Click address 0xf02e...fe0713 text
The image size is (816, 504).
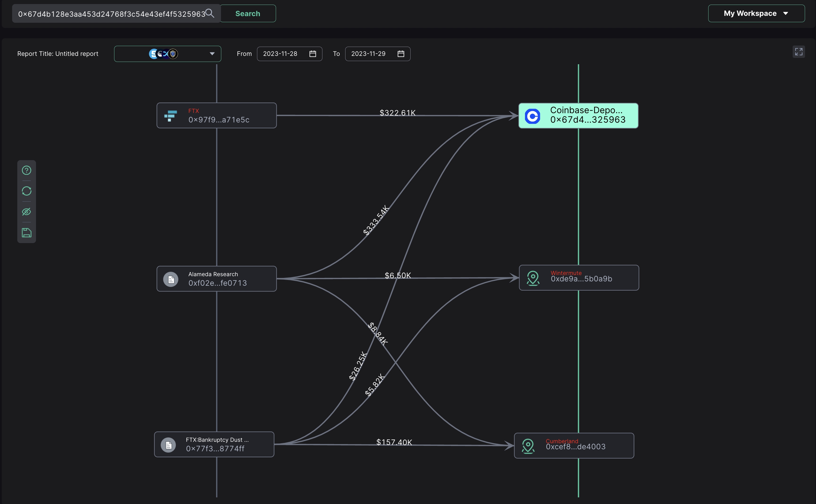218,283
